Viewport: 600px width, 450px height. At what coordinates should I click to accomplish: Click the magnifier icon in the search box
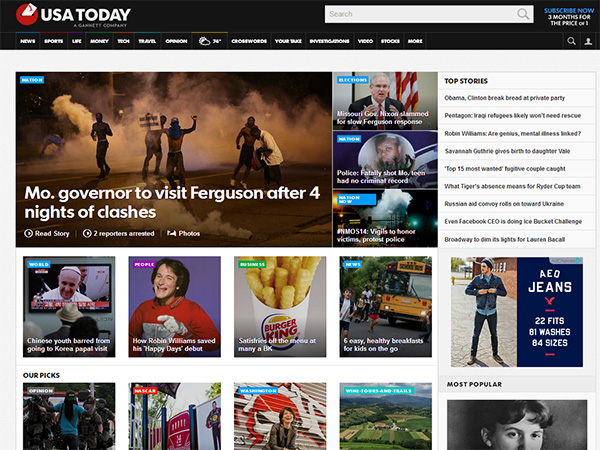click(523, 14)
